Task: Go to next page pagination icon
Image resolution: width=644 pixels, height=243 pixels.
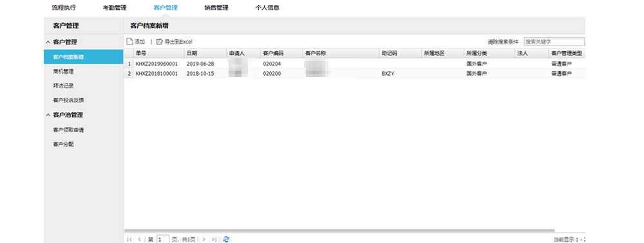Action: (204, 239)
